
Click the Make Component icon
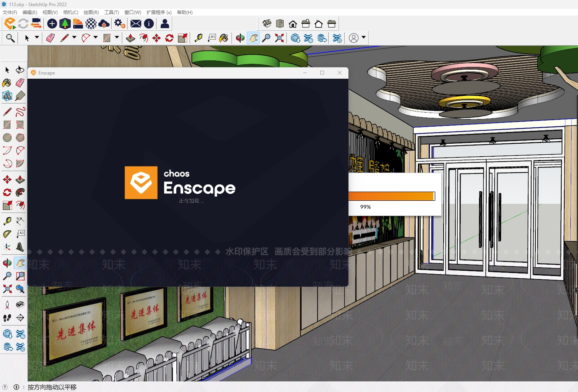[7, 96]
